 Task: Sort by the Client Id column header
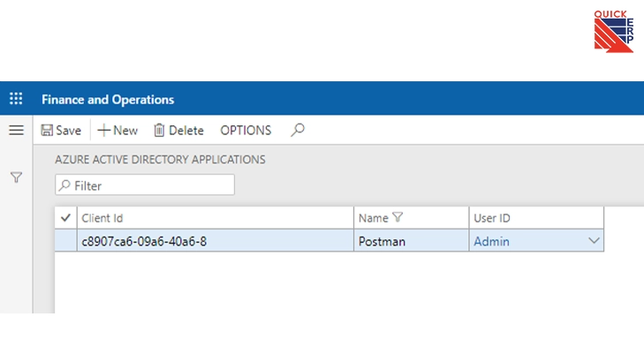pos(216,218)
